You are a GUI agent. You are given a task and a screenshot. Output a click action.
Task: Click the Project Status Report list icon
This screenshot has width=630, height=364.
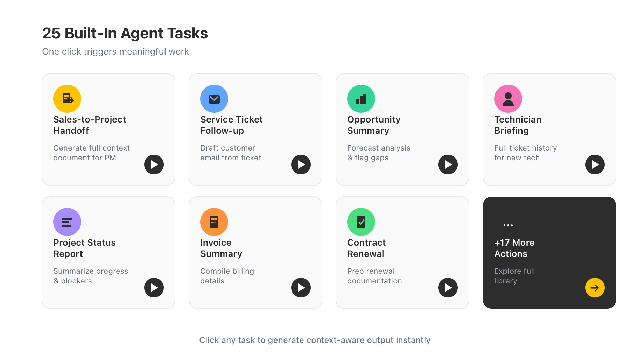(67, 222)
